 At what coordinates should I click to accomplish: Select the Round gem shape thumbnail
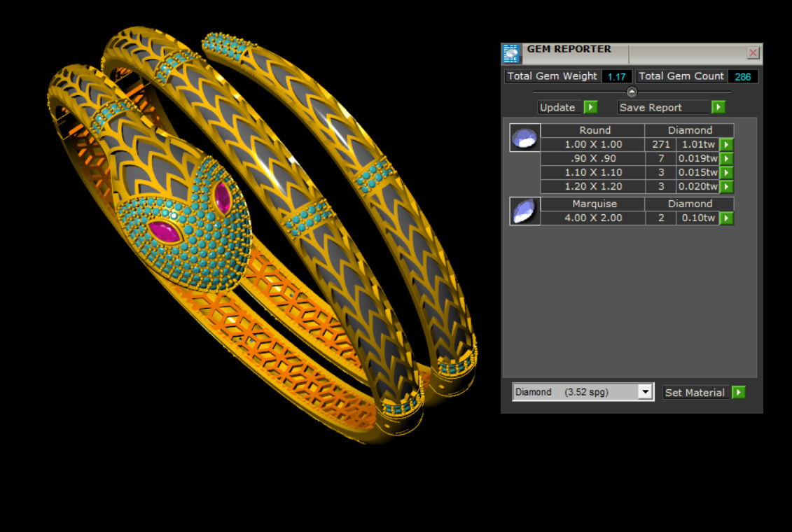[x=524, y=138]
